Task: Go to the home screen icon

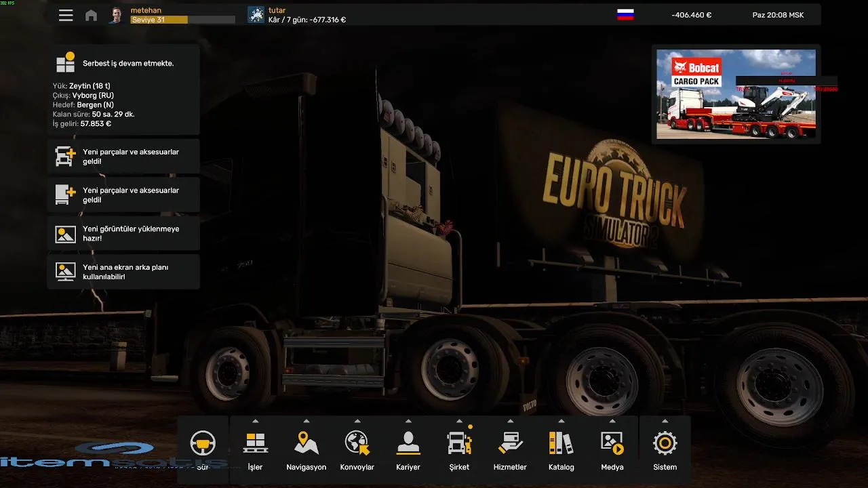Action: [91, 15]
